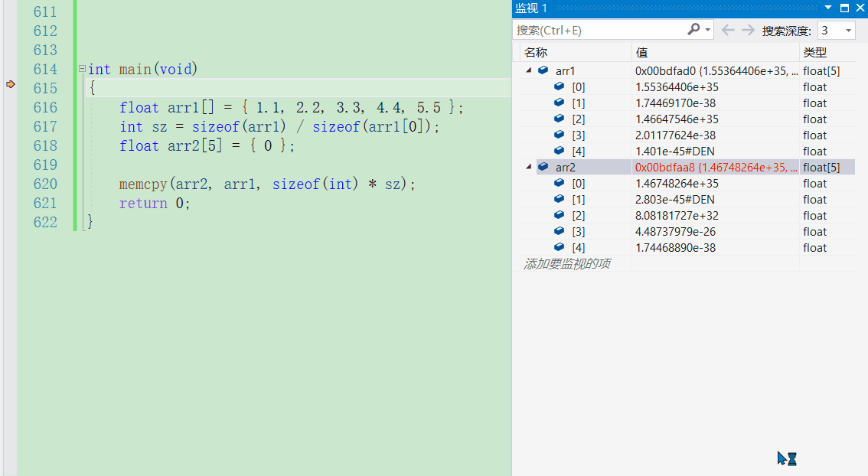The image size is (868, 476).
Task: Click the float[5] type of arr2
Action: 821,167
